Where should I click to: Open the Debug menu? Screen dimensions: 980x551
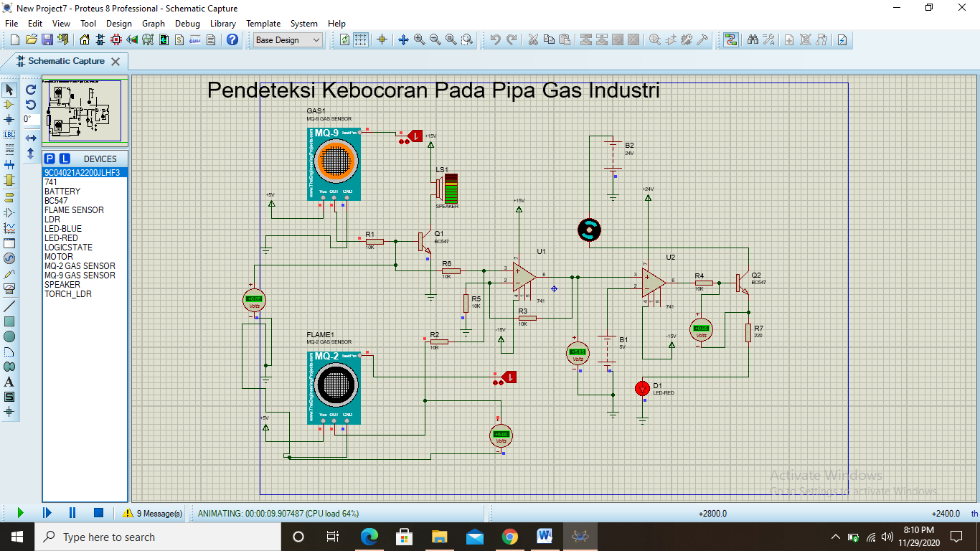pos(187,24)
